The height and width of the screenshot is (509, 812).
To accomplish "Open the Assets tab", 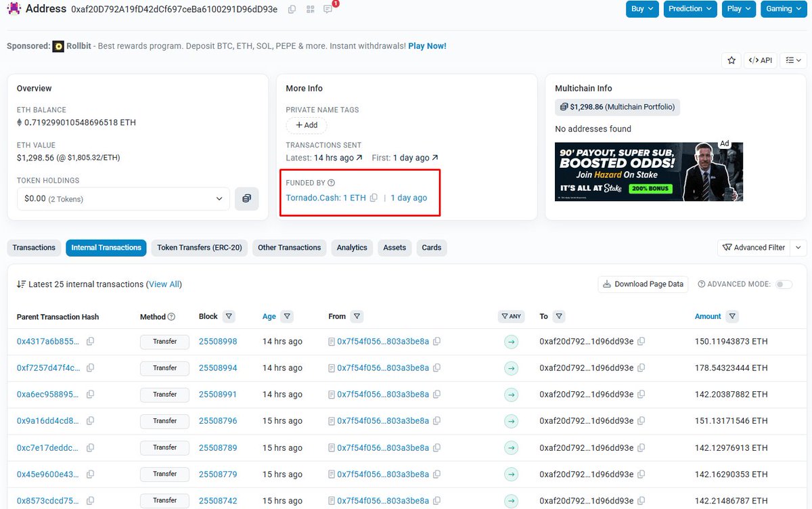I will click(x=394, y=248).
